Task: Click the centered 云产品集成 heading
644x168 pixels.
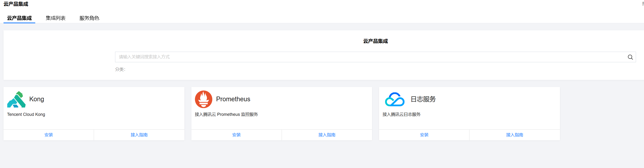Action: tap(375, 41)
